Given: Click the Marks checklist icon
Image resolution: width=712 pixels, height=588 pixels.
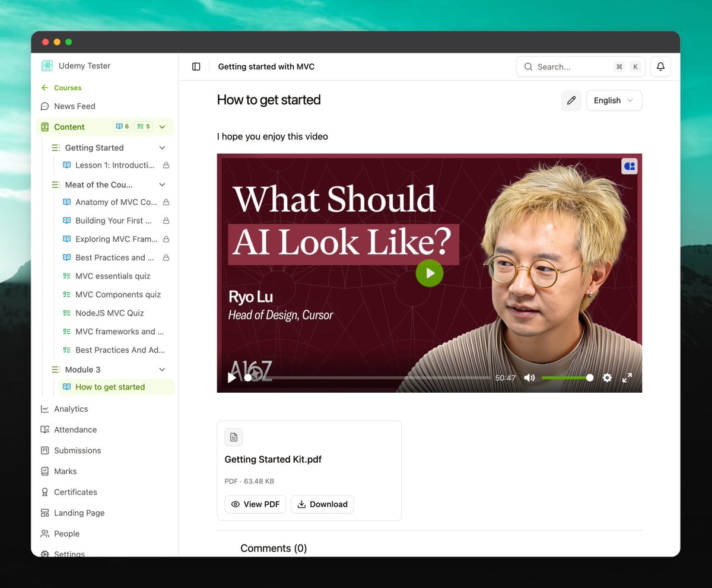Looking at the screenshot, I should click(44, 471).
